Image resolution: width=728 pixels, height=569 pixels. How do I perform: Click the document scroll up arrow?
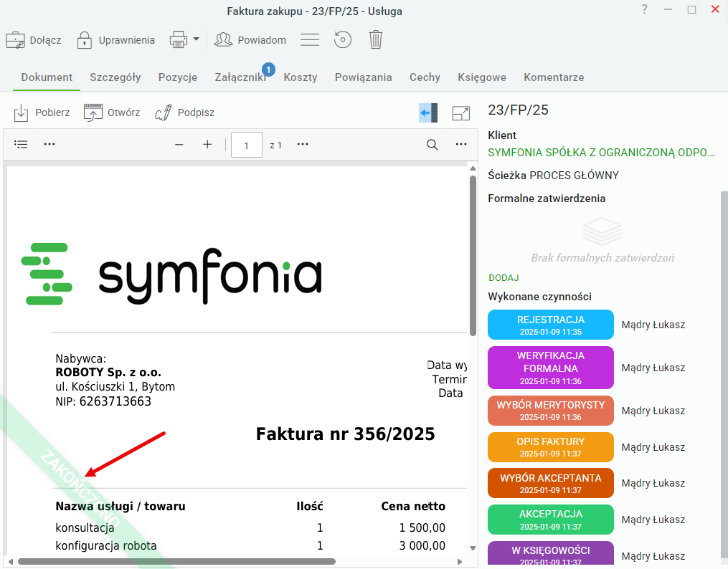[x=473, y=168]
